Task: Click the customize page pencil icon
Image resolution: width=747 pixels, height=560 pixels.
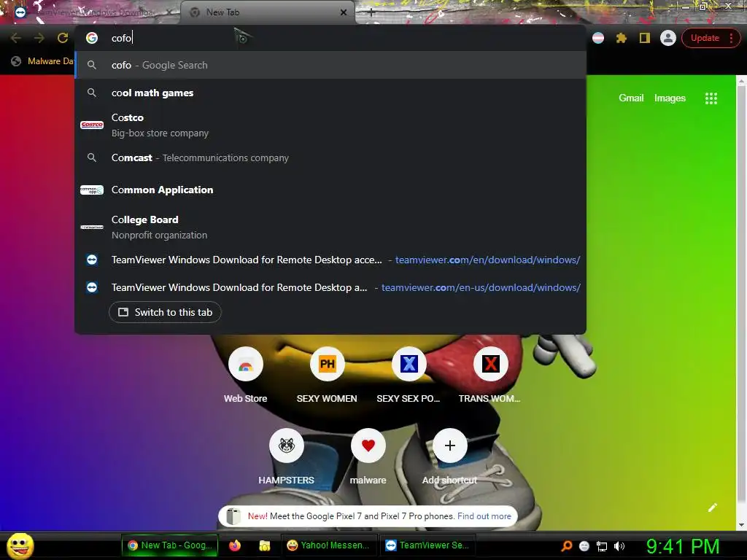Action: pos(712,507)
